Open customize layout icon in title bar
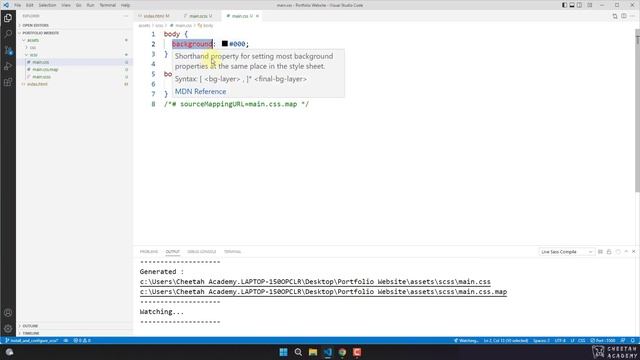The image size is (640, 360). click(x=589, y=5)
